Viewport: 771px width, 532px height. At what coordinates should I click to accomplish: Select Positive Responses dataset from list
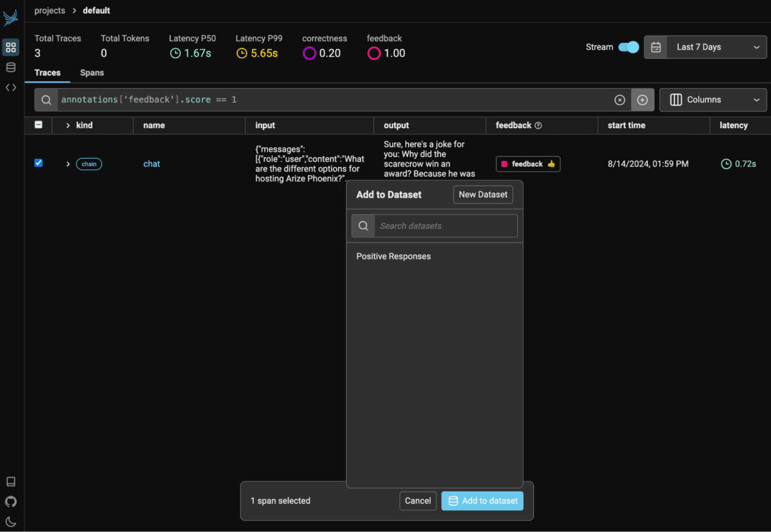coord(393,256)
